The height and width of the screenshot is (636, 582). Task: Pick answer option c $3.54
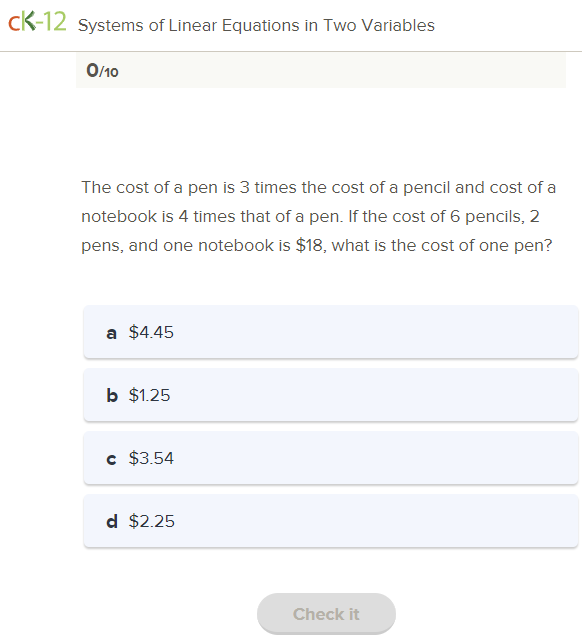pyautogui.click(x=331, y=458)
